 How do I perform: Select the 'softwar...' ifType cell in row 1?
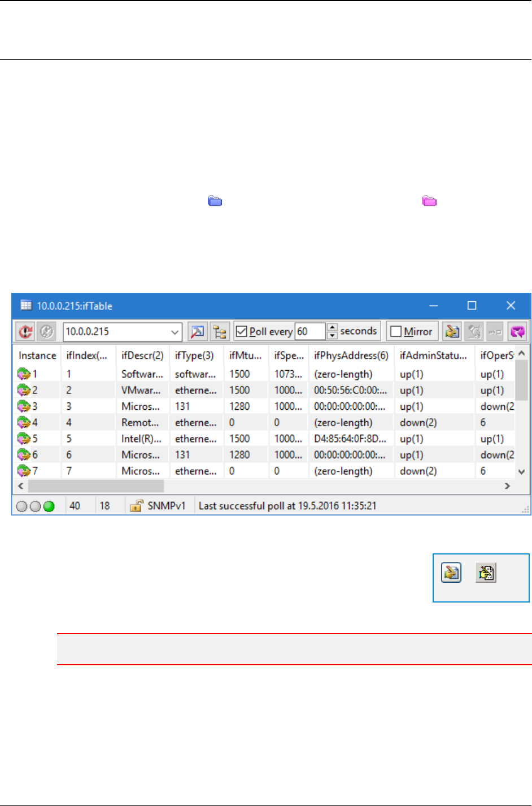click(x=195, y=374)
